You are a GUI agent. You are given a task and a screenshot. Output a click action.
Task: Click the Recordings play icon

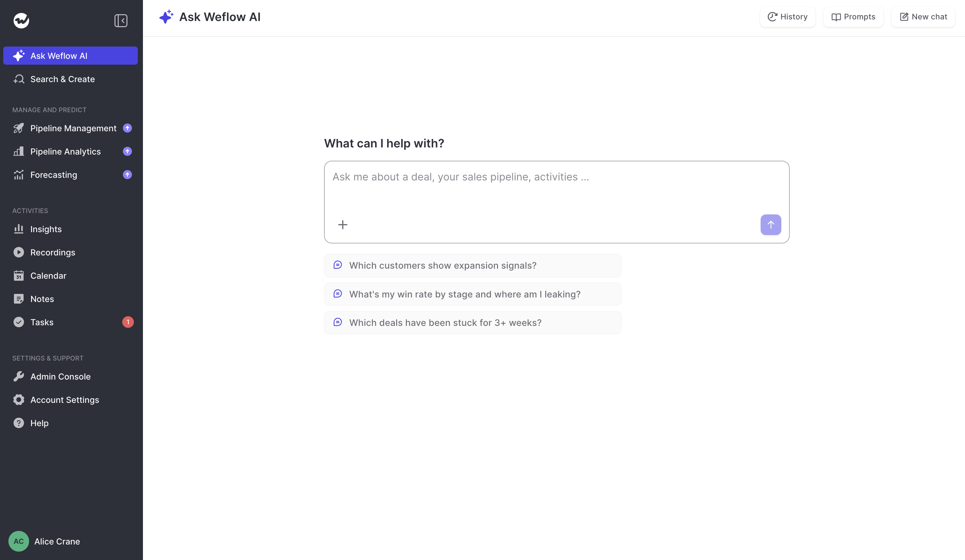click(19, 253)
